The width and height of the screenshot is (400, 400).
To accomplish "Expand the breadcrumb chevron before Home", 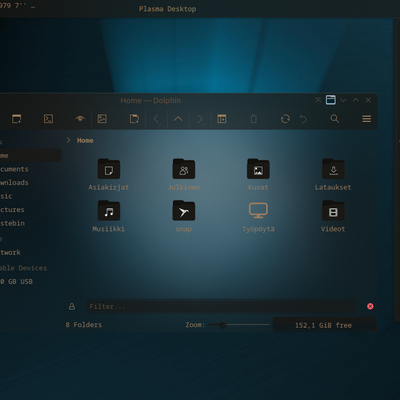I will (x=69, y=140).
